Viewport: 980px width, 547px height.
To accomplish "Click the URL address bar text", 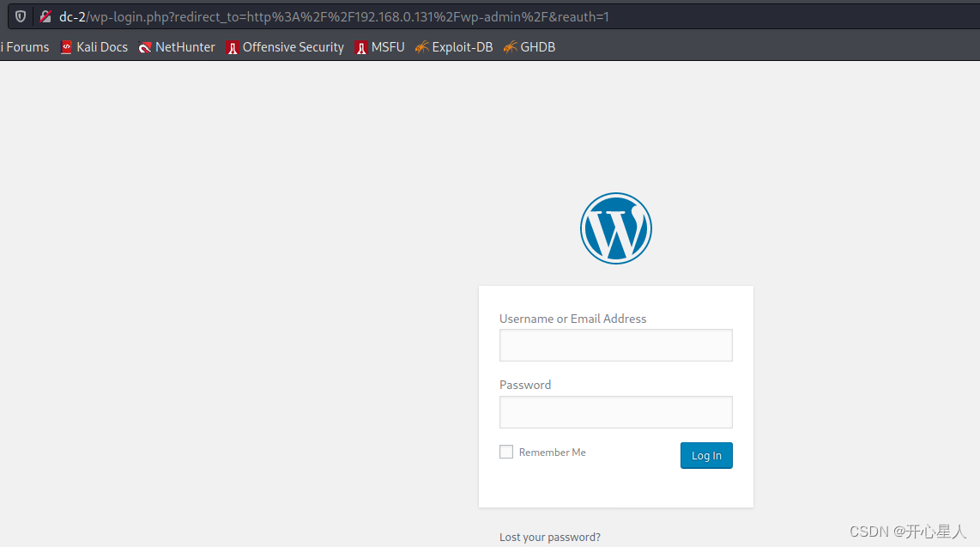I will 334,17.
